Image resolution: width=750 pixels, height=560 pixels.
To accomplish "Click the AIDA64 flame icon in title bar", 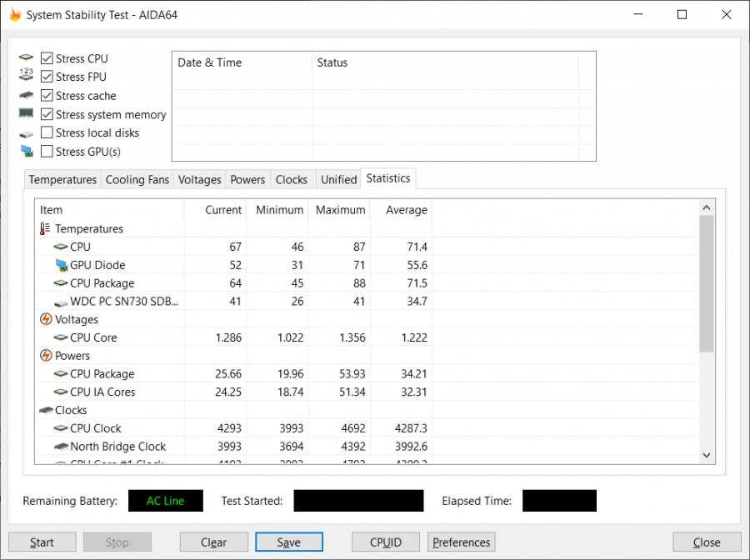I will pyautogui.click(x=15, y=15).
